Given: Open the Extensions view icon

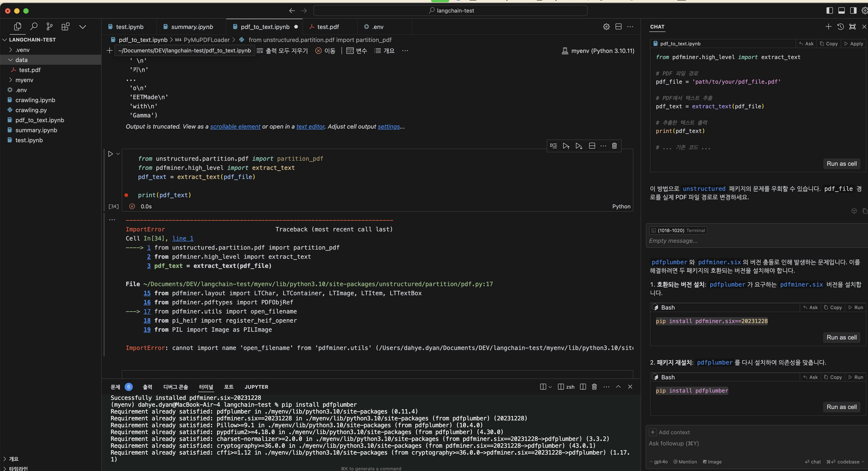Looking at the screenshot, I should 66,26.
